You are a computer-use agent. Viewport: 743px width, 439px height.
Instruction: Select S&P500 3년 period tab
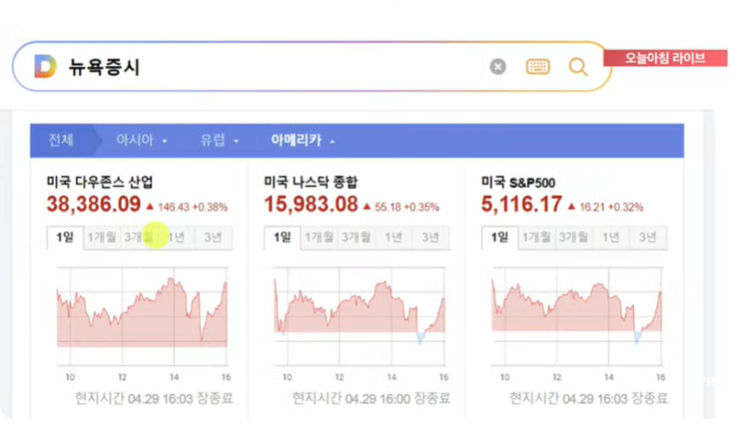coord(648,237)
